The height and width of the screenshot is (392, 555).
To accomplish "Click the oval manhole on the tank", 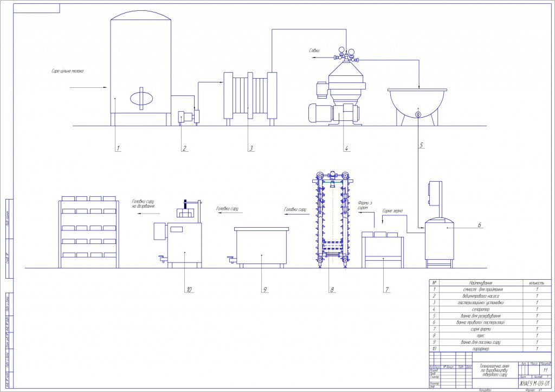I will click(141, 98).
